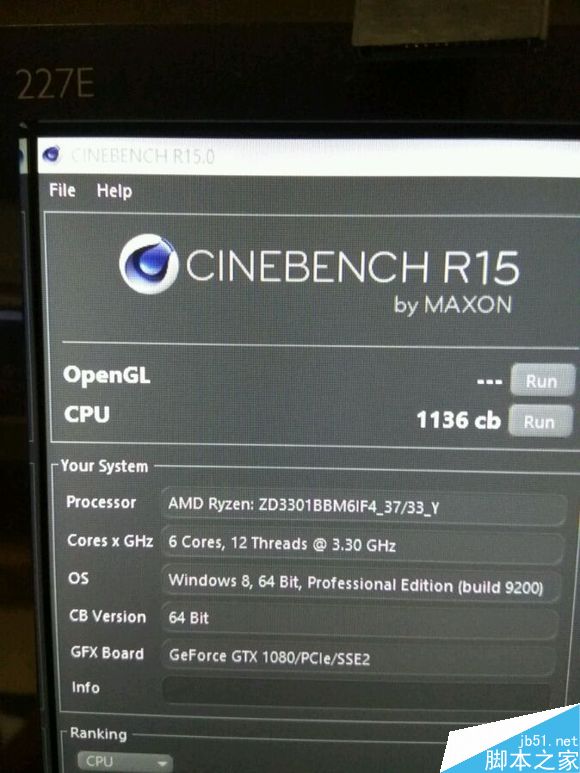The width and height of the screenshot is (580, 773).
Task: Click the GFX Board GeForce GTX 1080 field
Action: [x=358, y=656]
